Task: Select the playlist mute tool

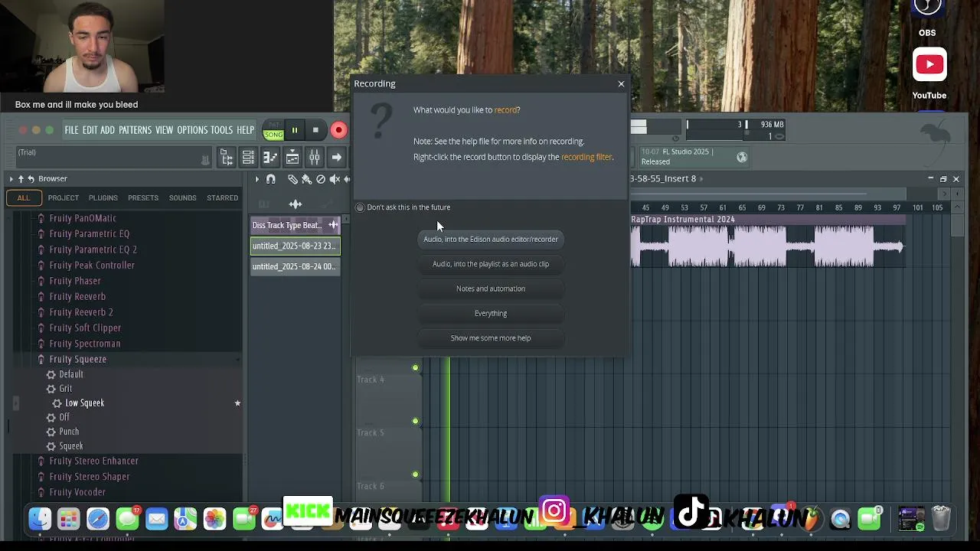Action: [335, 179]
